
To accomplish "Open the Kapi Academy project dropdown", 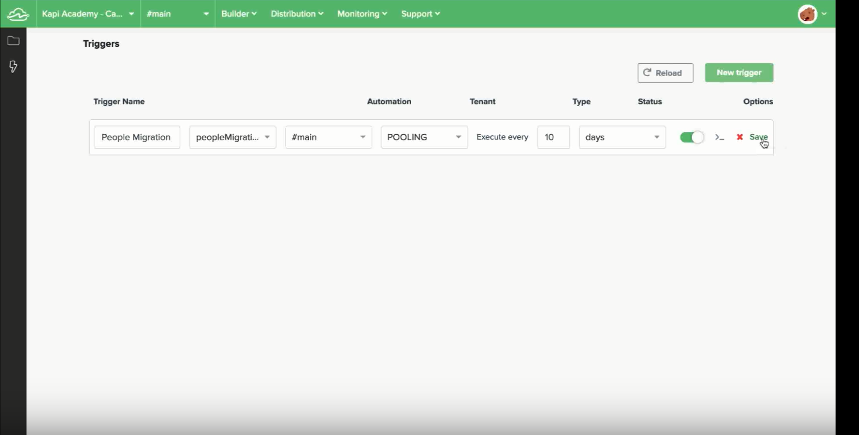I will click(88, 14).
